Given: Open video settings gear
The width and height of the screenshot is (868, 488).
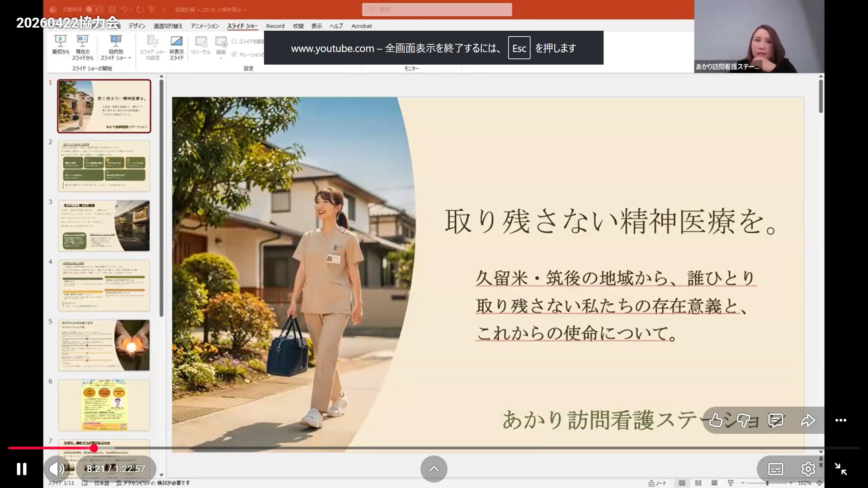Looking at the screenshot, I should pyautogui.click(x=808, y=469).
